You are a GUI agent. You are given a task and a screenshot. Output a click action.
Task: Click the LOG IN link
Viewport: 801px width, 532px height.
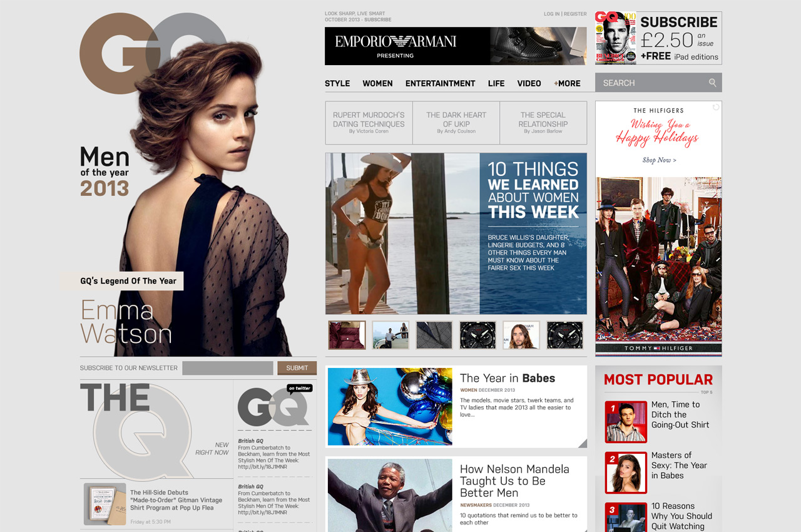pos(551,14)
